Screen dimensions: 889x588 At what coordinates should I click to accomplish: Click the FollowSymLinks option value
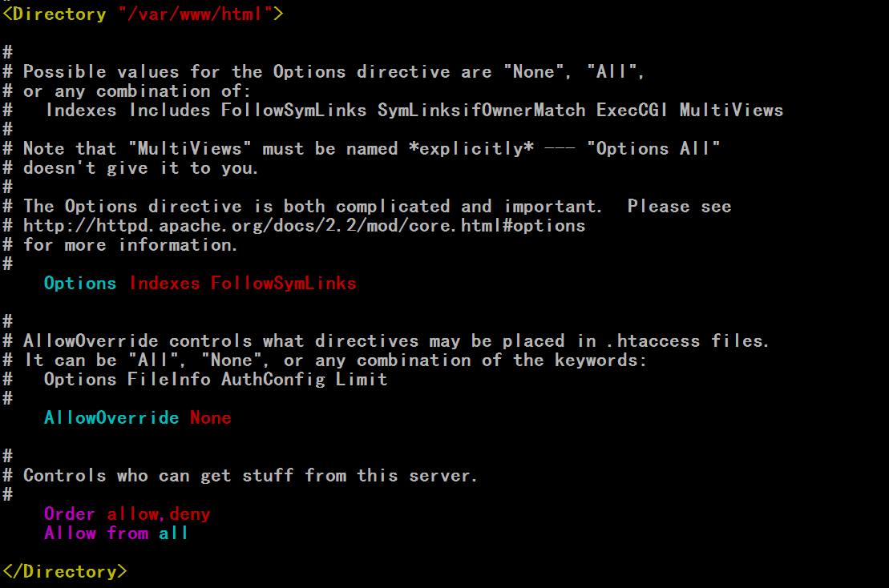click(x=284, y=283)
